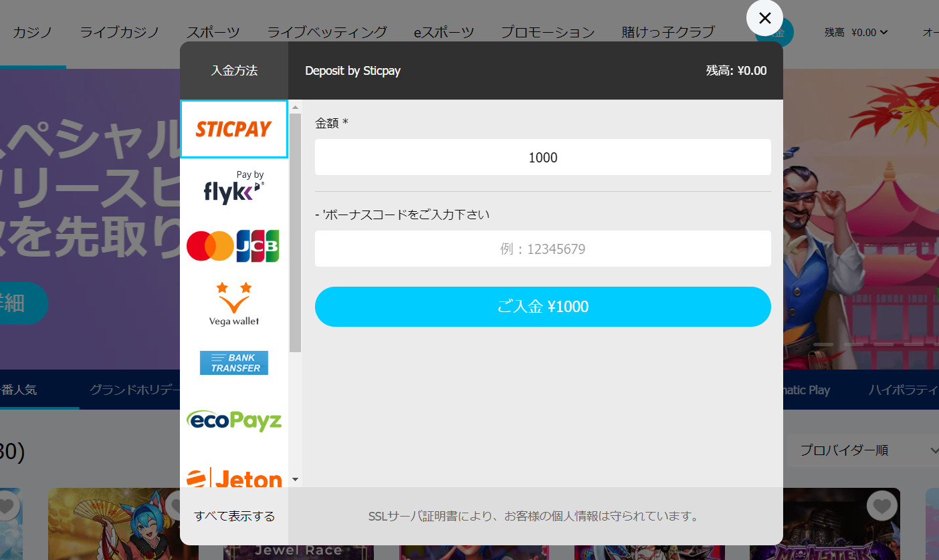This screenshot has width=939, height=560.
Task: Expand the 残高 ¥0.00 balance dropdown
Action: [856, 31]
